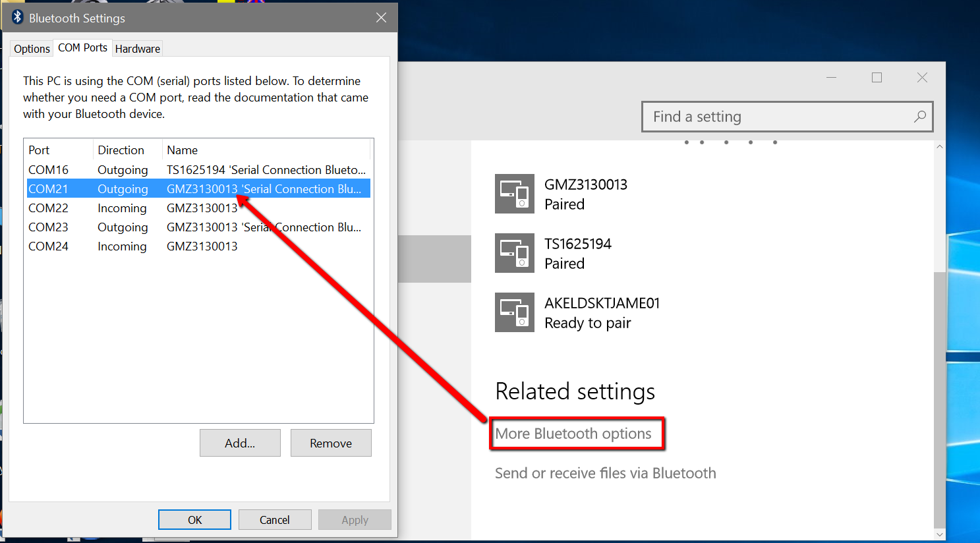980x543 pixels.
Task: Remove the selected COM port
Action: 331,442
